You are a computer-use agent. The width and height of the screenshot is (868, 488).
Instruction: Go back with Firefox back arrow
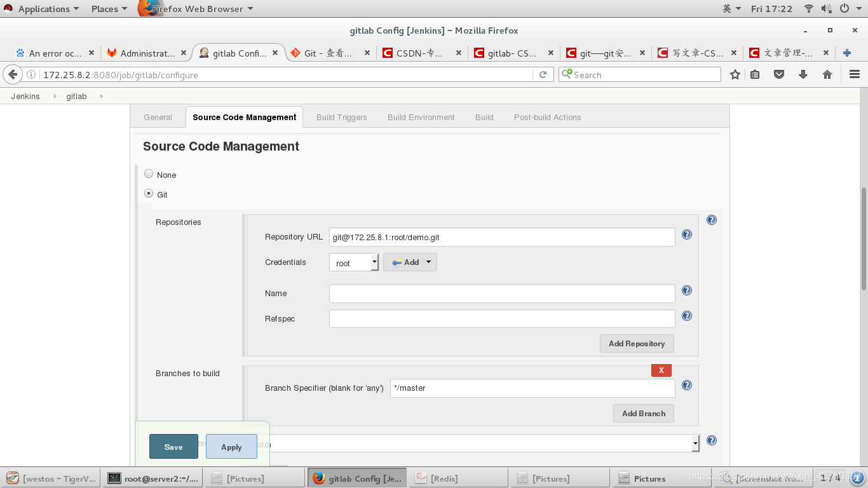pos(12,74)
